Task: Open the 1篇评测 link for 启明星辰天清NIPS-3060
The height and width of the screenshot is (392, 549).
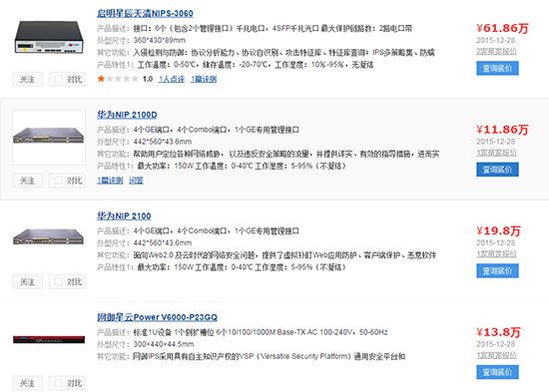Action: click(x=204, y=79)
